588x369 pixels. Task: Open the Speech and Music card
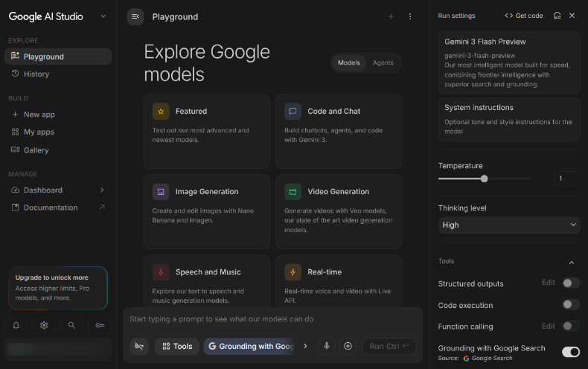point(207,281)
